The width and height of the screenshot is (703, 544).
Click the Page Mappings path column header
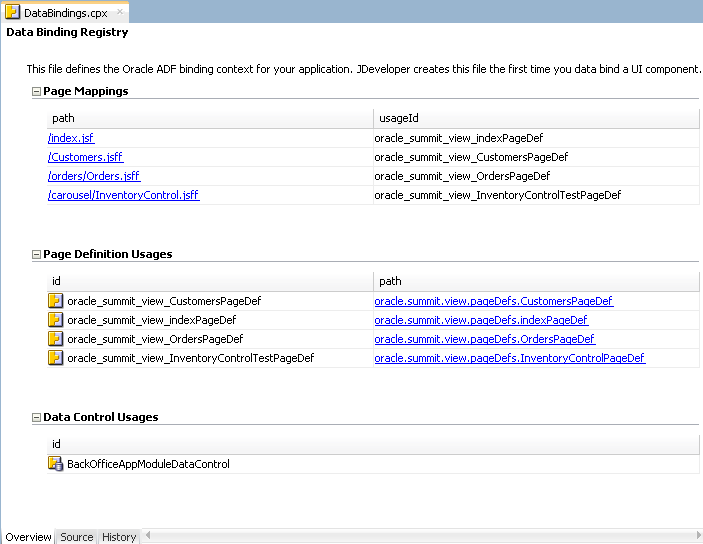click(x=210, y=118)
